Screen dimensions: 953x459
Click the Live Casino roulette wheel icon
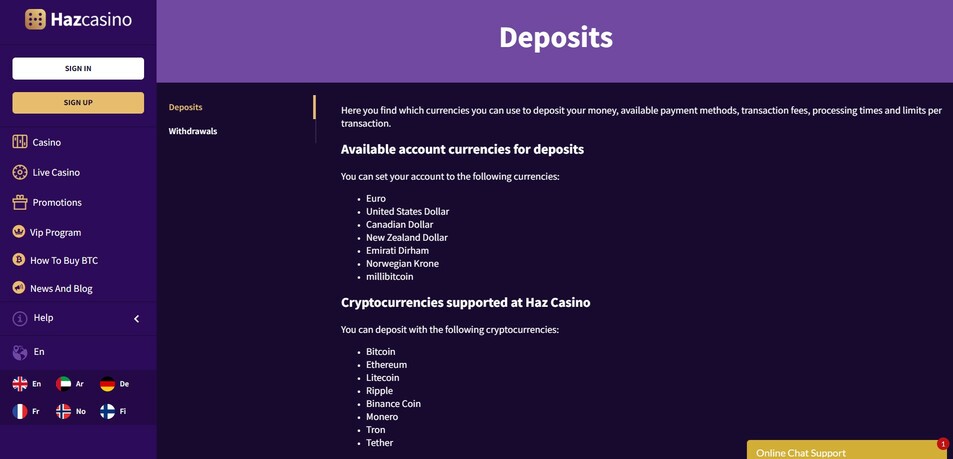coord(20,172)
